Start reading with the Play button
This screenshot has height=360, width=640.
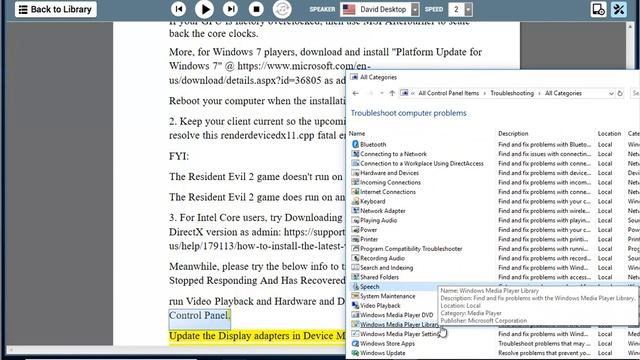point(204,9)
